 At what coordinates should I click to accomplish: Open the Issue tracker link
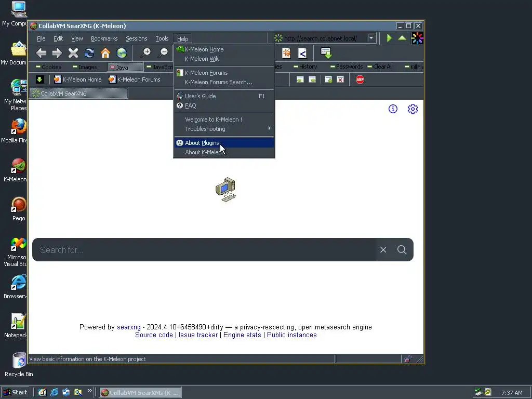[x=198, y=335]
